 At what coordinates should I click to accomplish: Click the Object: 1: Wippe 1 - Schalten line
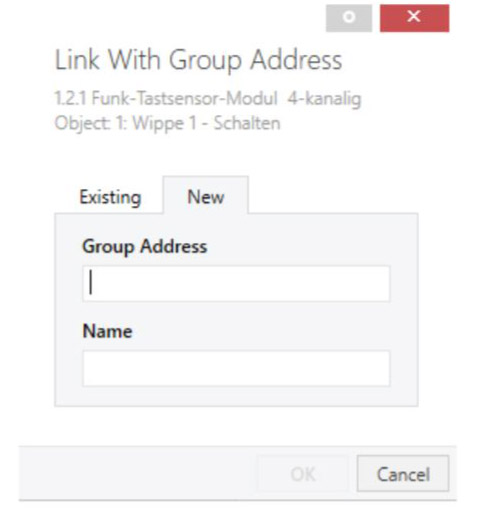(x=167, y=123)
